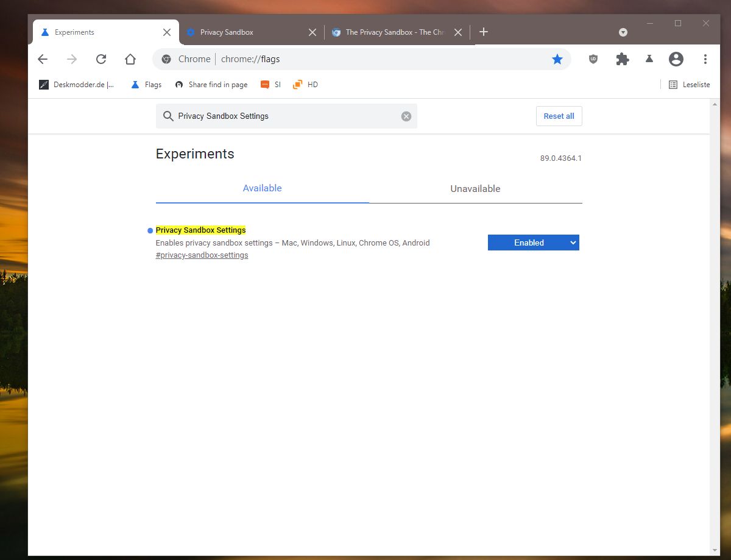731x560 pixels.
Task: Open Chrome's three-dot menu
Action: point(705,59)
